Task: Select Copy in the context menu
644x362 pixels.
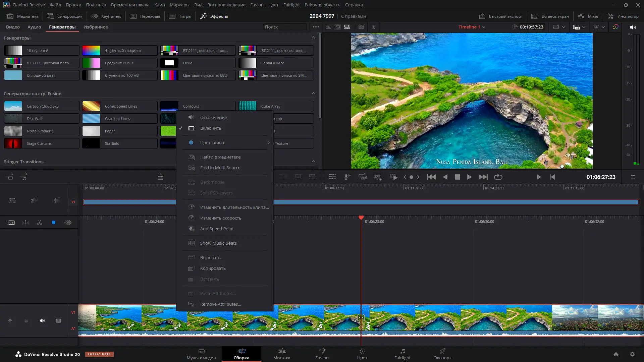Action: click(213, 268)
